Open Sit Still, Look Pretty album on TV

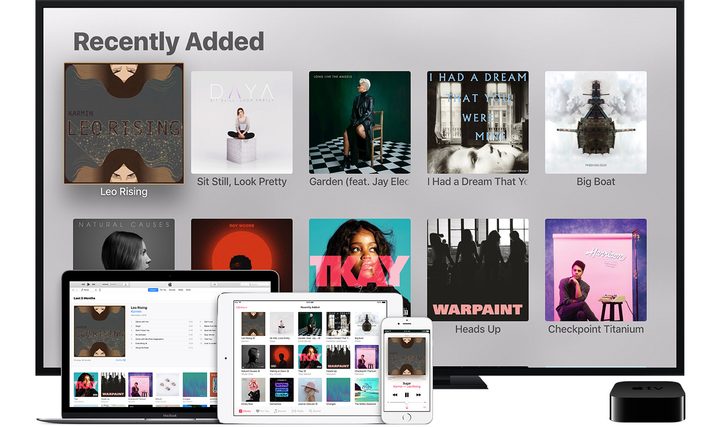coord(242,122)
